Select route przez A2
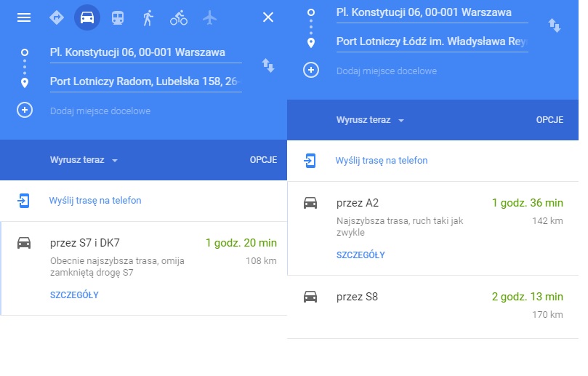The image size is (588, 376). [x=432, y=228]
